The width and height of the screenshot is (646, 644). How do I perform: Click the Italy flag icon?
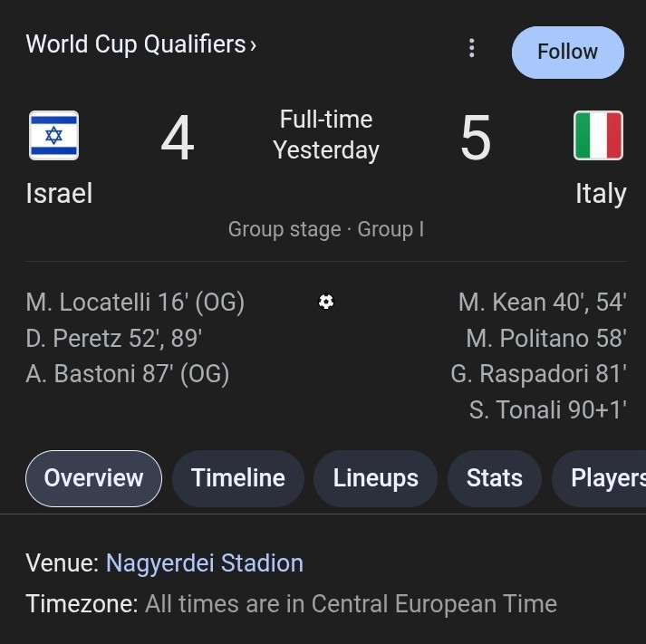coord(598,136)
